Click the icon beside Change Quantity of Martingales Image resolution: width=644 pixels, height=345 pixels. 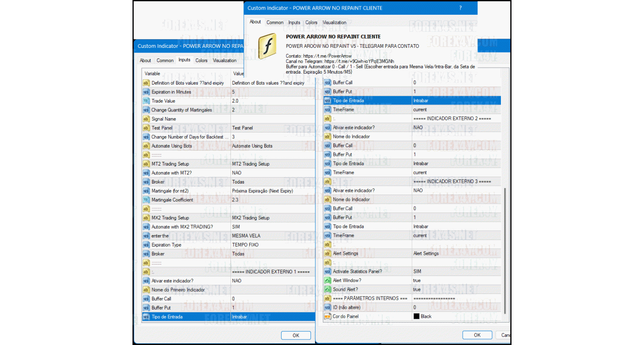coord(146,110)
